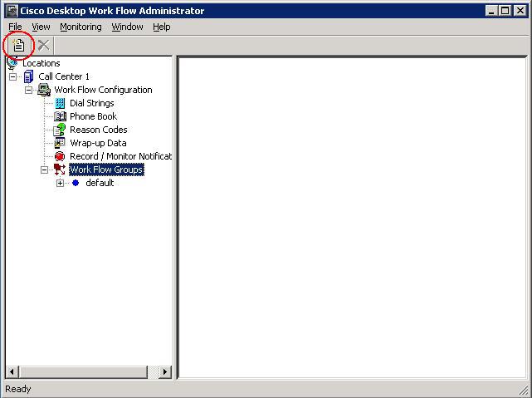Click the blue dot icon beside default
This screenshot has width=532, height=398.
click(x=76, y=183)
